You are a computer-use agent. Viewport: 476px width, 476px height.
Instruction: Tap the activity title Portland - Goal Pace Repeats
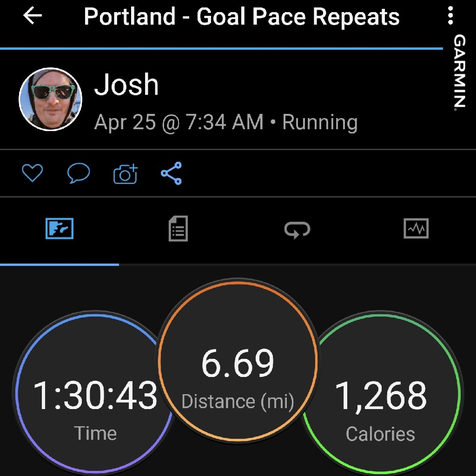241,17
